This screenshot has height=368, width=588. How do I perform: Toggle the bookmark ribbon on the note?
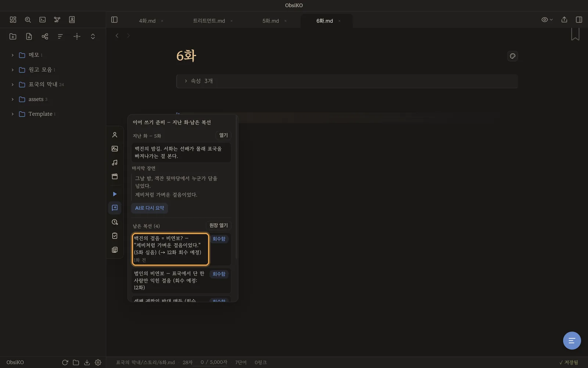tap(575, 34)
